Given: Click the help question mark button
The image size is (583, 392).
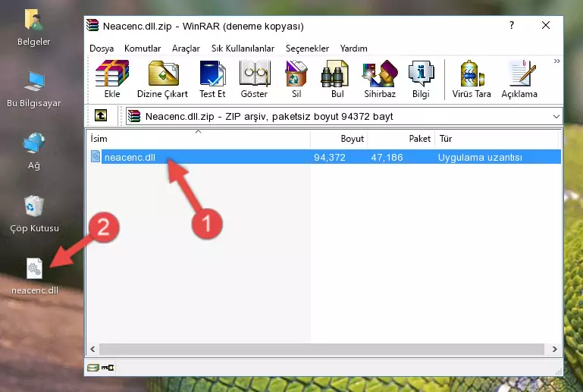Looking at the screenshot, I should (x=512, y=25).
